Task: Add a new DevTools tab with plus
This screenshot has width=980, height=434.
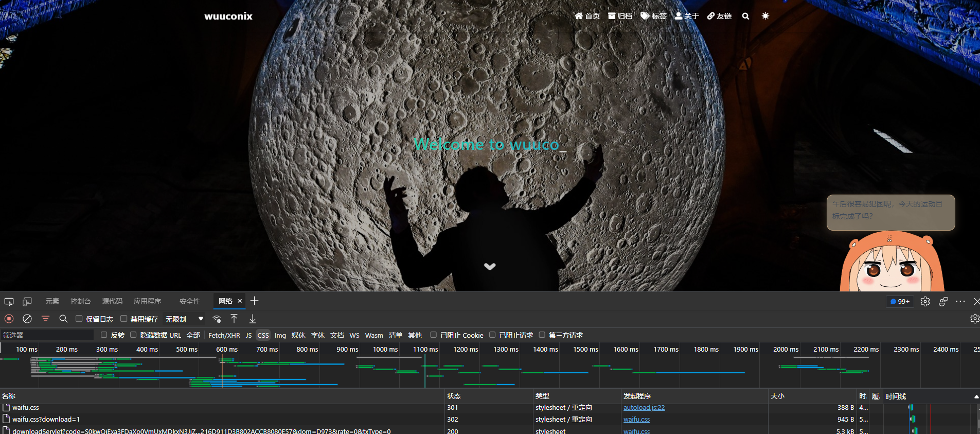Action: 254,301
